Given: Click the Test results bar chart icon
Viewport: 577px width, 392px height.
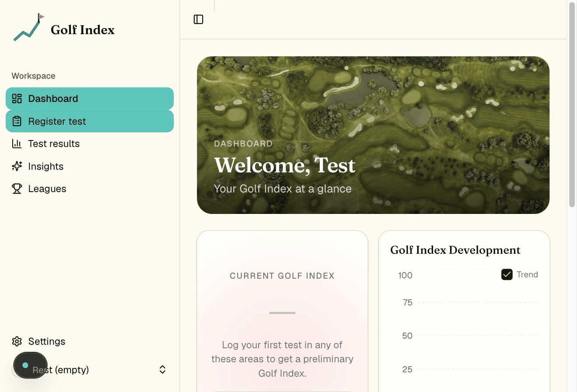Looking at the screenshot, I should tap(17, 143).
